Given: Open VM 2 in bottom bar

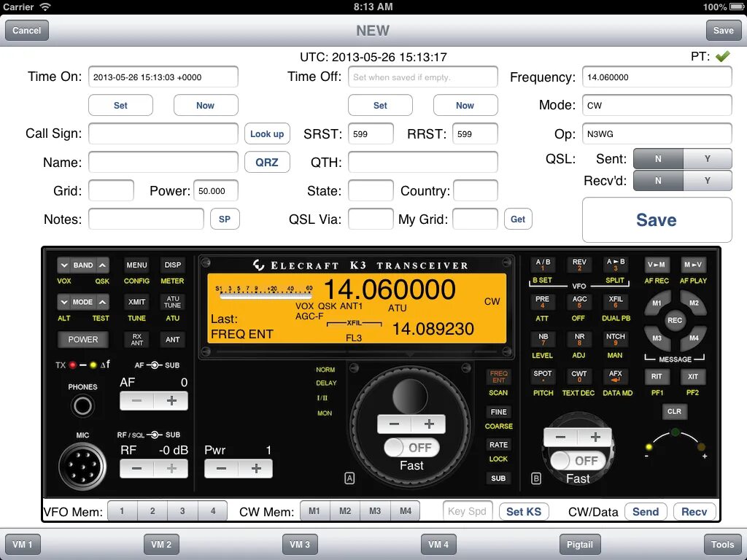Looking at the screenshot, I should 161,544.
